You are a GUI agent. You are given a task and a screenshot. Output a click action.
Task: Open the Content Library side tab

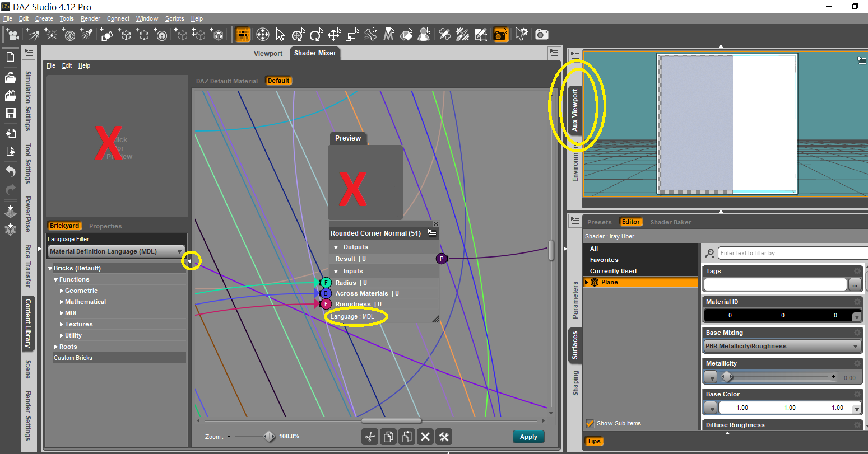[x=28, y=324]
